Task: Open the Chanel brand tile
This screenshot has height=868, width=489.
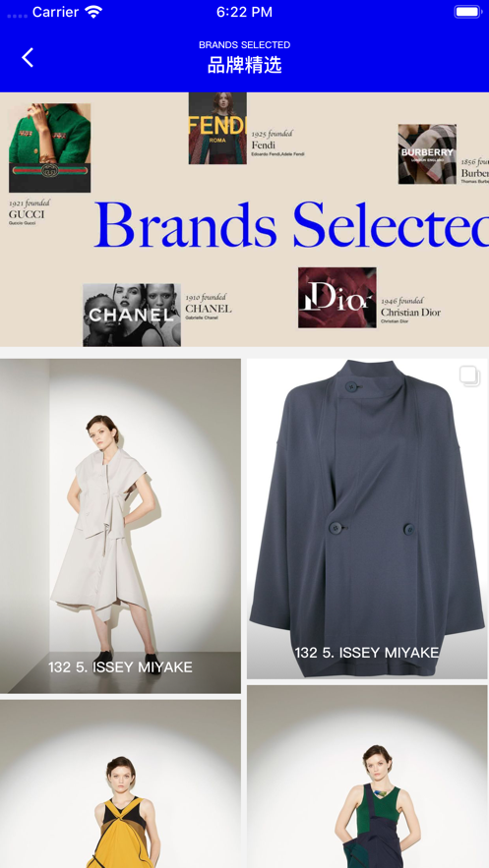Action: coord(132,315)
